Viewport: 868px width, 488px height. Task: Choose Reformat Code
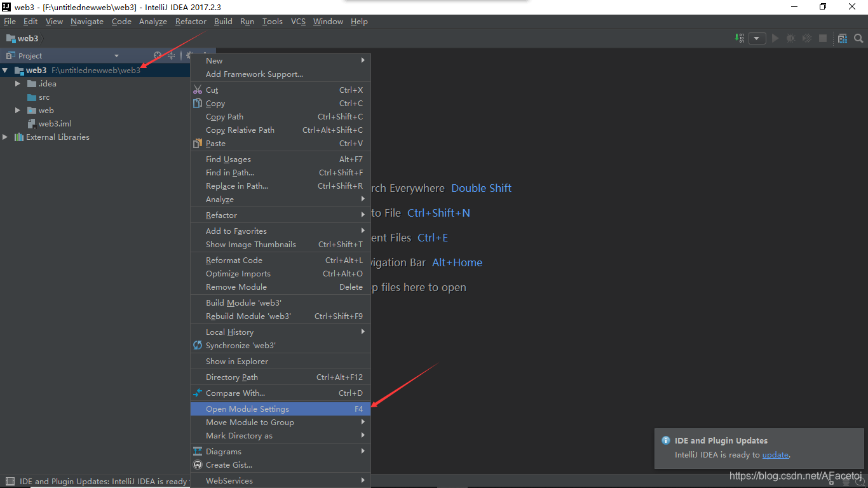pos(280,261)
